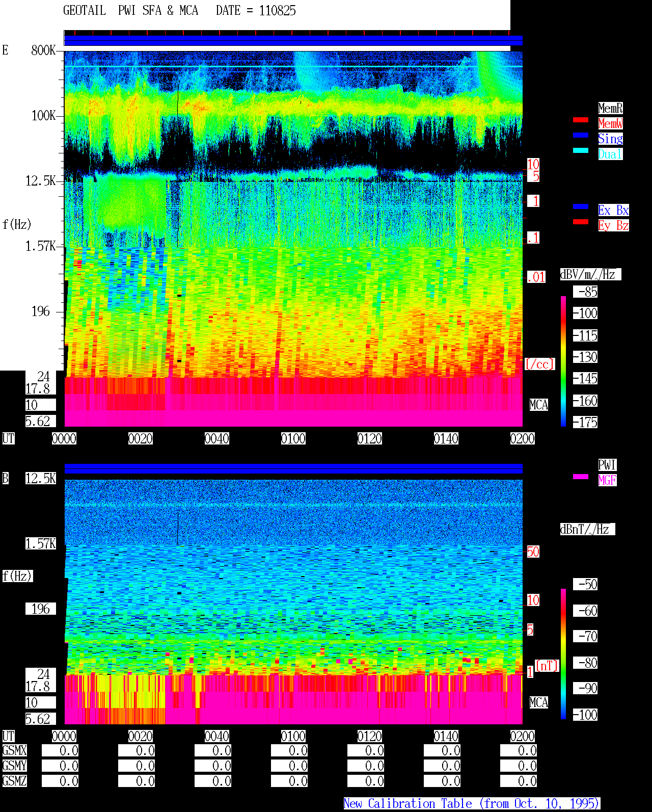
Task: Click the red Ey Bz legend swatch
Action: (x=581, y=222)
